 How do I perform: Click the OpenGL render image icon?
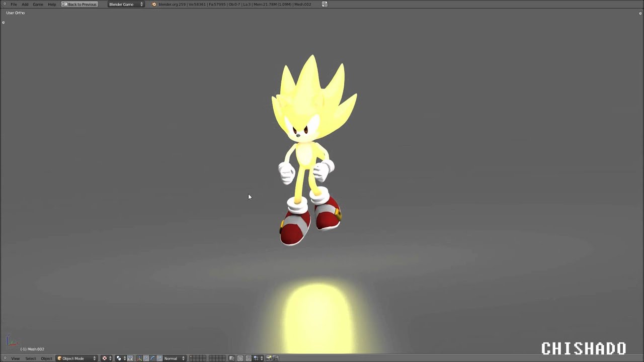269,358
